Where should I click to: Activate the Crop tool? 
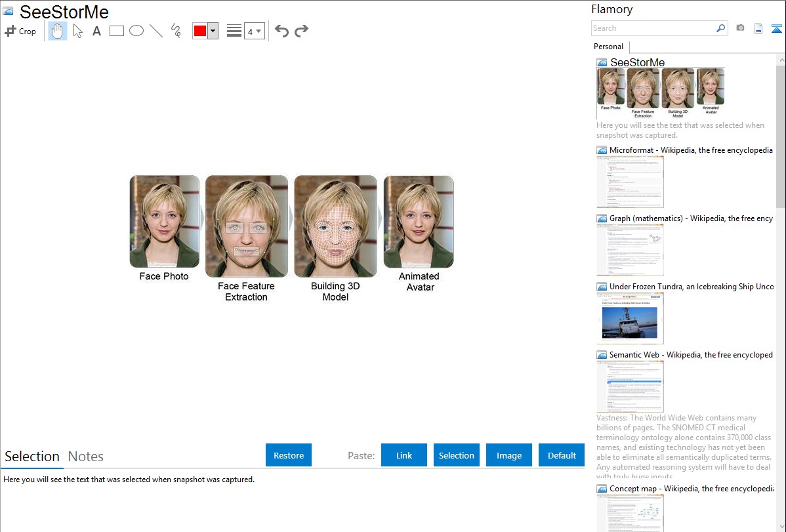click(x=20, y=31)
